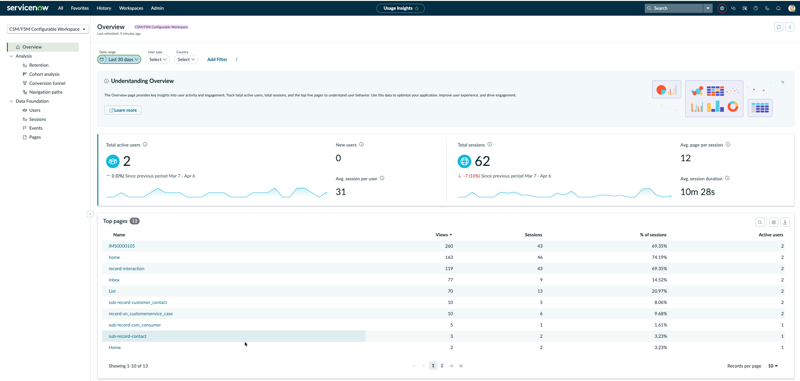This screenshot has width=800, height=381.
Task: Collapse the Analysis tree section
Action: click(x=11, y=56)
